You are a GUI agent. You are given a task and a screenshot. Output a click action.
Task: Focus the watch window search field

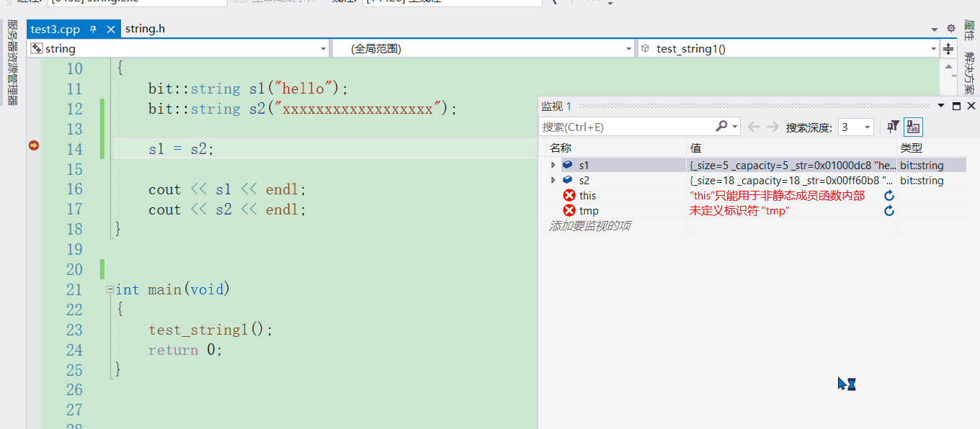coord(627,127)
